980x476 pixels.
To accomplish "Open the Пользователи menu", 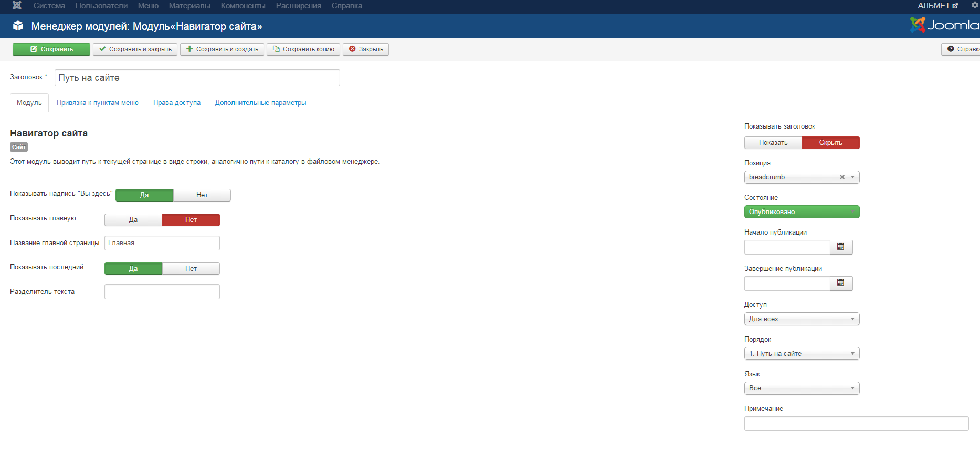I will [x=101, y=6].
